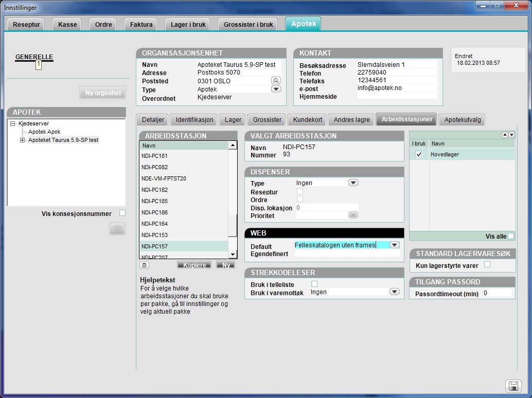Click the down arrow above Hovedlager list
The image size is (532, 398).
pos(511,135)
